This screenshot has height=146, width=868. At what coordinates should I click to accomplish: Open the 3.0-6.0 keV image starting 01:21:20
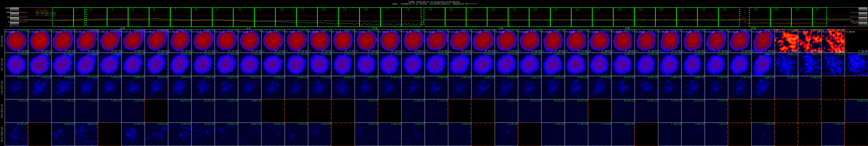point(460,41)
